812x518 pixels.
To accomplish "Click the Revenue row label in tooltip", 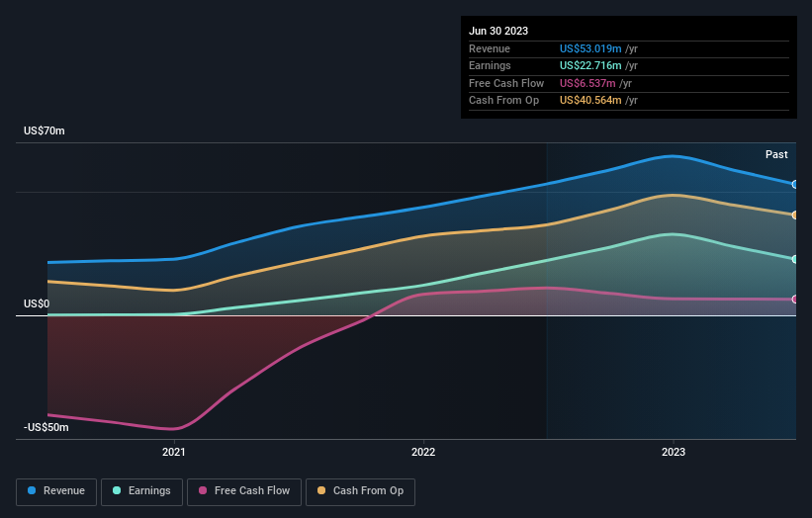I will pyautogui.click(x=490, y=48).
